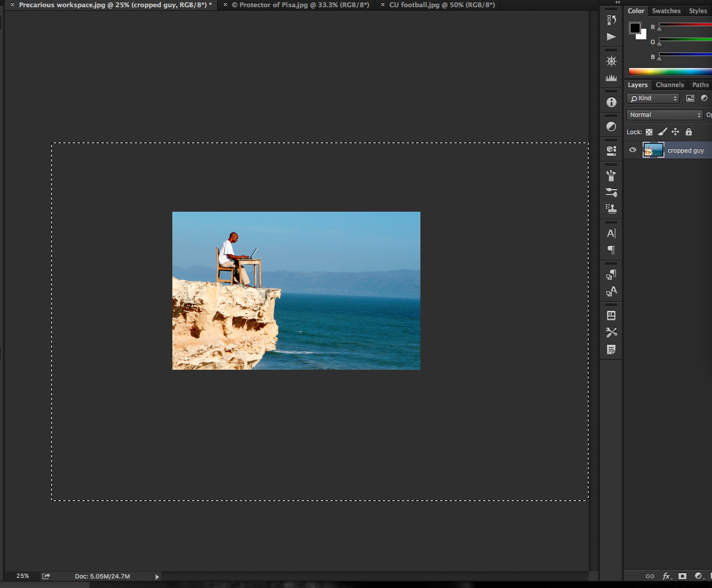Open the Character panel icon
Screen dimensions: 712x588
(611, 234)
